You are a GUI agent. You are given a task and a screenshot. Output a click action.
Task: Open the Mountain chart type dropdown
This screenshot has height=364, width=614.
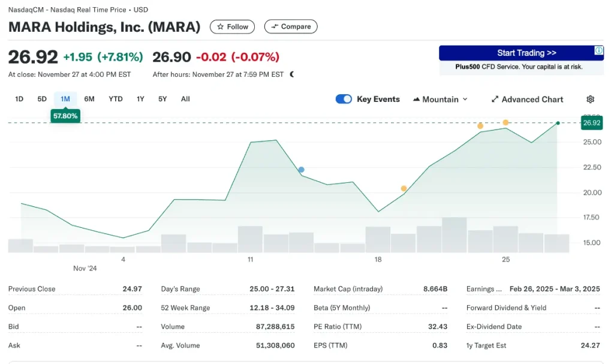point(441,100)
